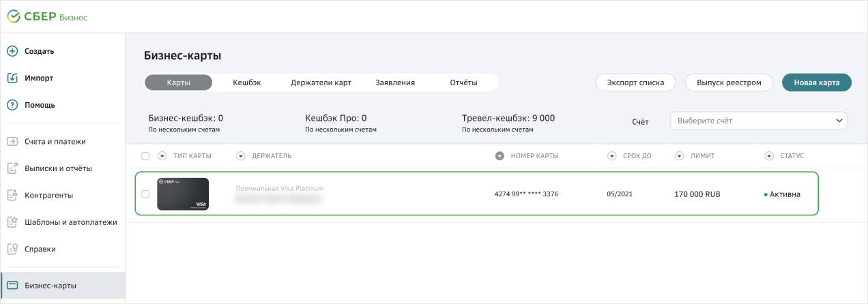
Task: Click the Выпуск реестром button
Action: [728, 82]
